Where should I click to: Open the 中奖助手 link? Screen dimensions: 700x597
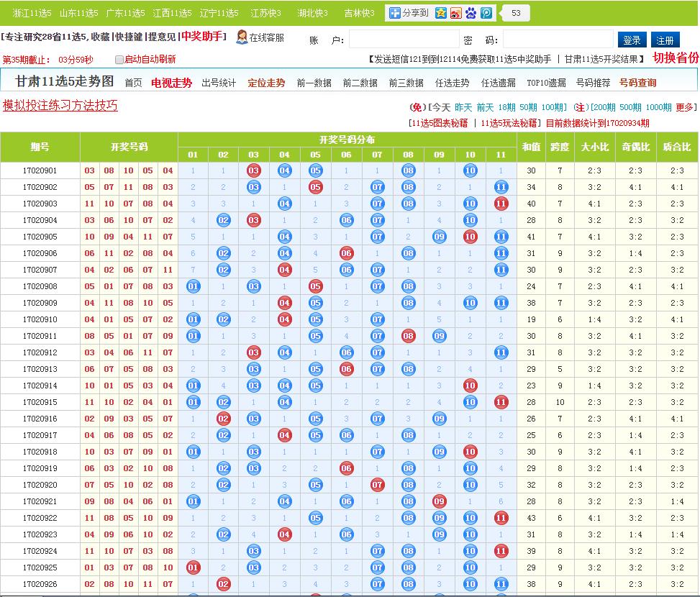coord(201,36)
